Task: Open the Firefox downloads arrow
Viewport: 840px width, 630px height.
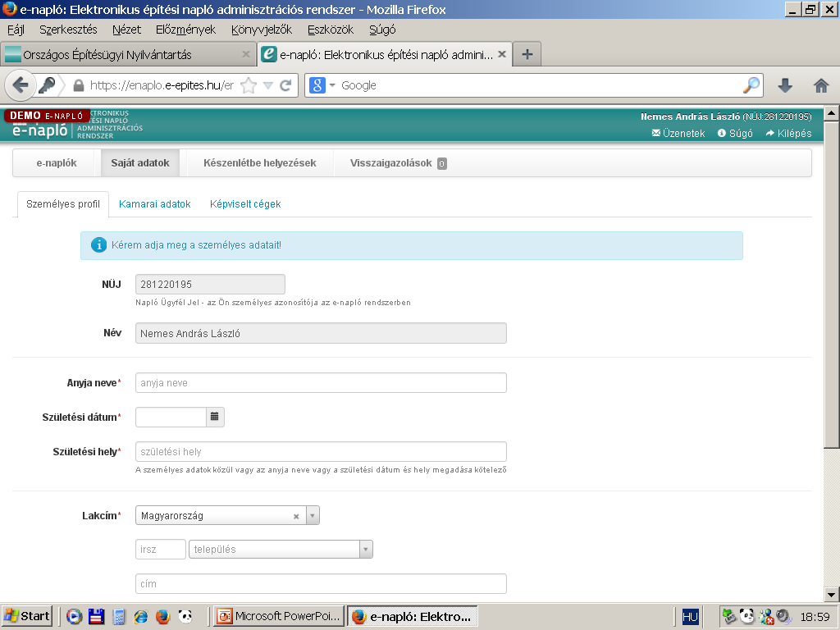Action: pyautogui.click(x=785, y=85)
